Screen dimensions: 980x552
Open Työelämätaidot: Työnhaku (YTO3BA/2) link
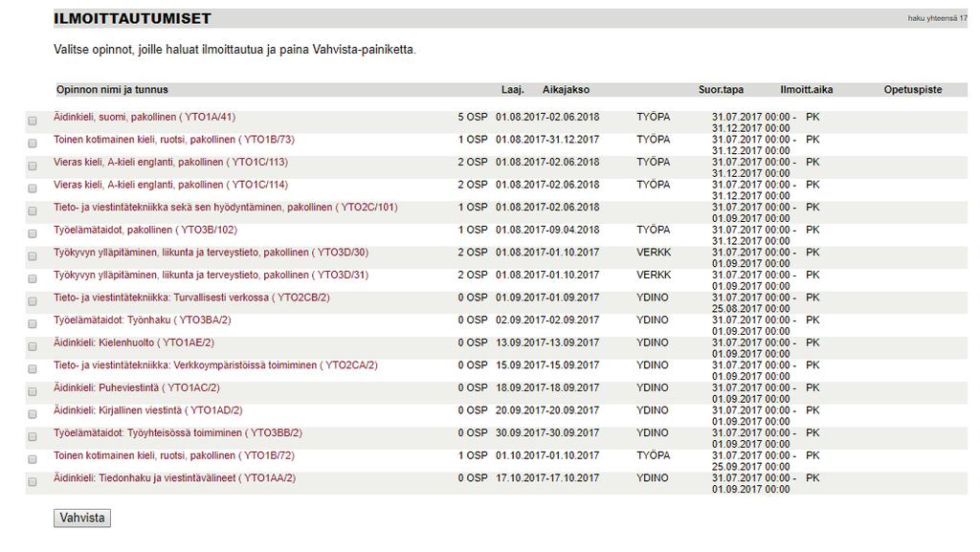click(143, 320)
